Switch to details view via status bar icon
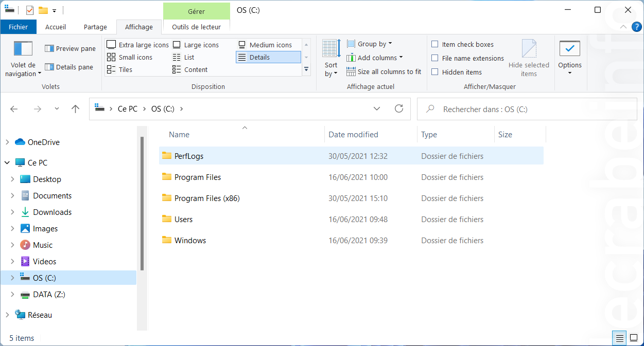644x346 pixels. 620,338
